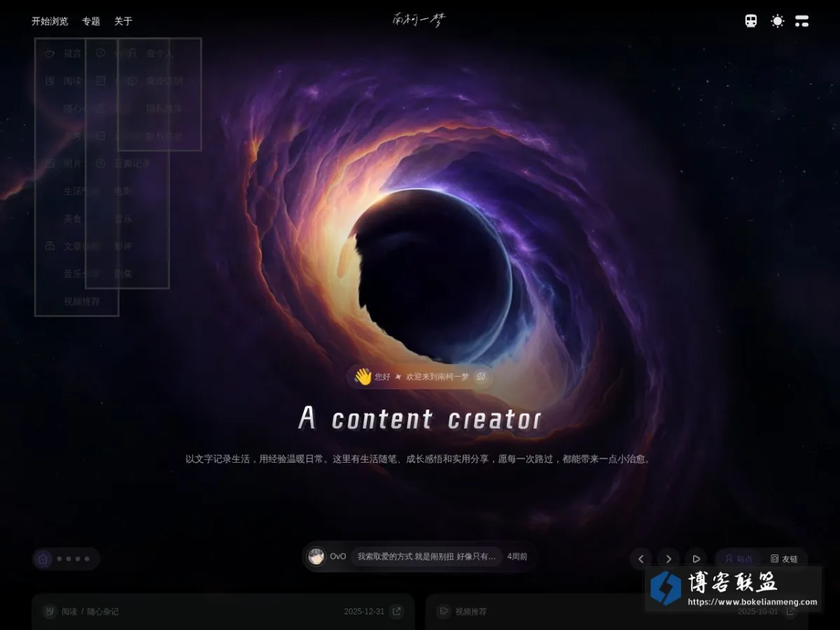840x630 pixels.
Task: Click the play button near 站点 tab
Action: tap(696, 559)
